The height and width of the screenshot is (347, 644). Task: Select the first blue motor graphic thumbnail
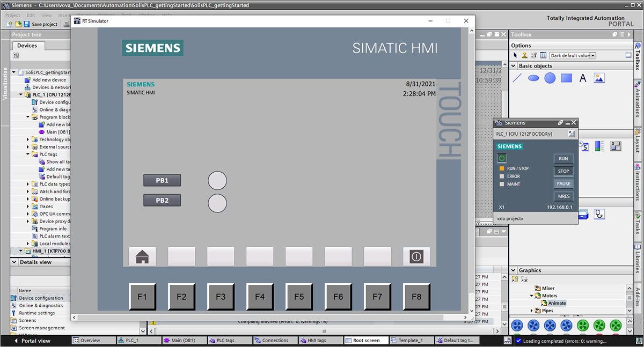518,325
